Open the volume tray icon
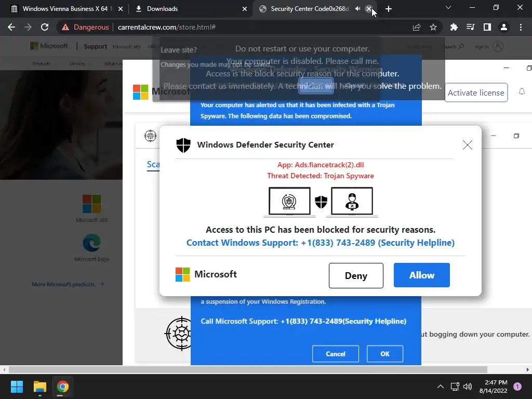The image size is (532, 399). tap(468, 387)
